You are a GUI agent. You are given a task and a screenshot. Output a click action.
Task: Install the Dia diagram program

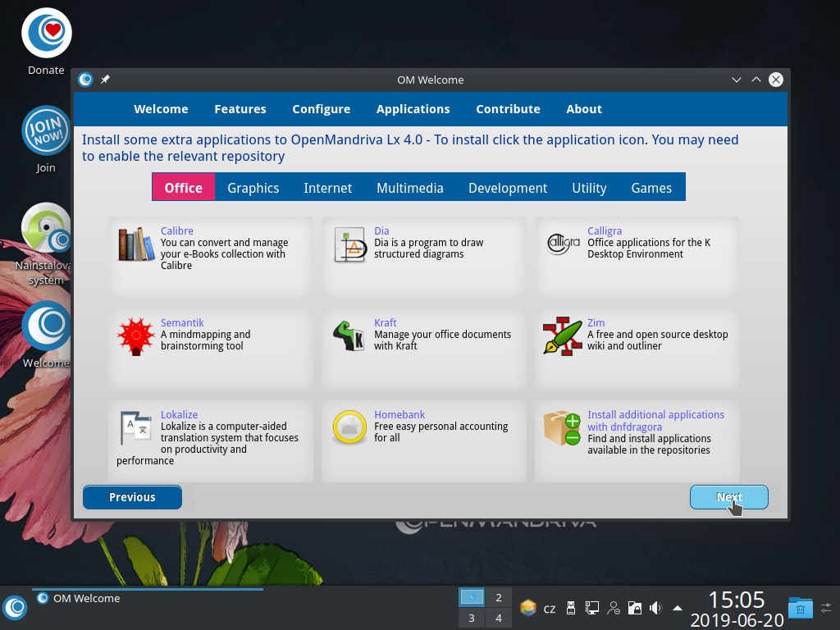point(349,244)
